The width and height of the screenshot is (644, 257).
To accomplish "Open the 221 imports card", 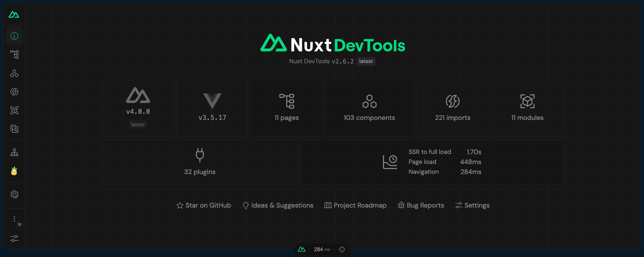I will pyautogui.click(x=453, y=108).
